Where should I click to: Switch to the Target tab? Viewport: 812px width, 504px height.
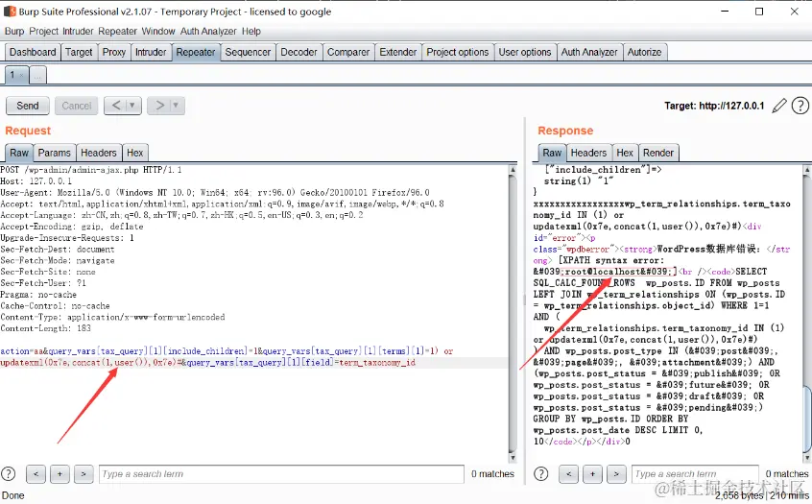[x=79, y=52]
